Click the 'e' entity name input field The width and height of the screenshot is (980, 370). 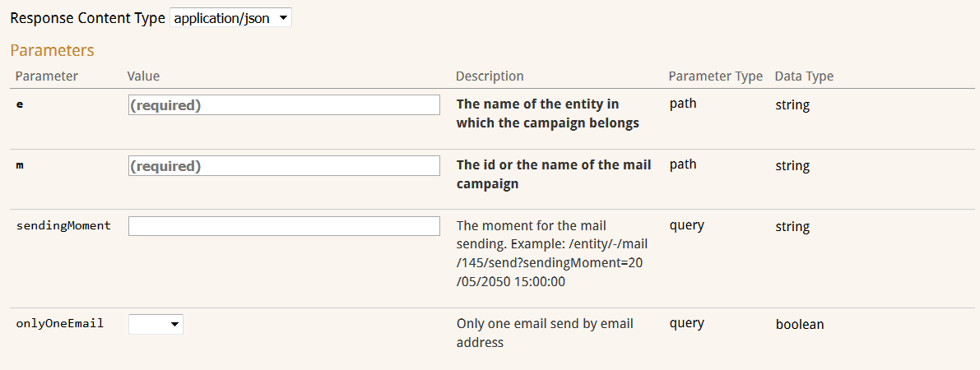[x=284, y=105]
